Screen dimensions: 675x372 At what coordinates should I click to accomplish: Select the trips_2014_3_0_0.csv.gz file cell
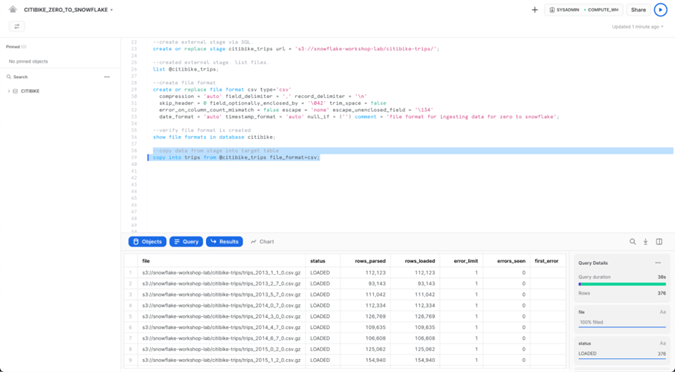click(221, 316)
